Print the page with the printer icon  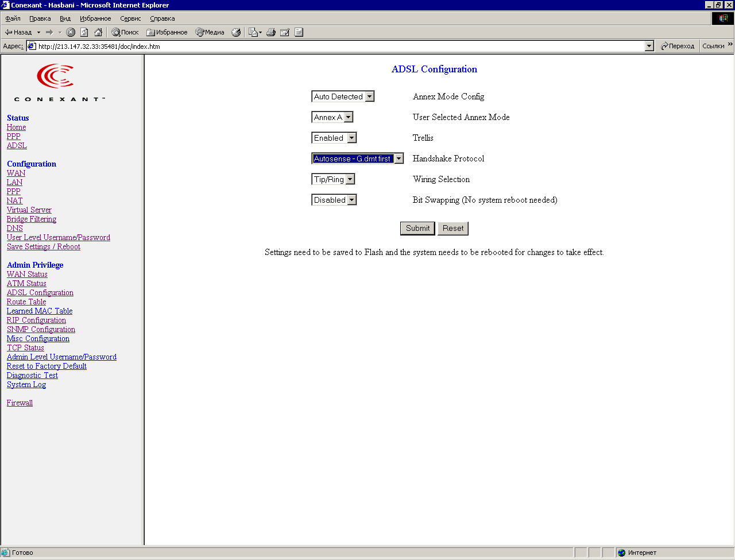pos(271,32)
